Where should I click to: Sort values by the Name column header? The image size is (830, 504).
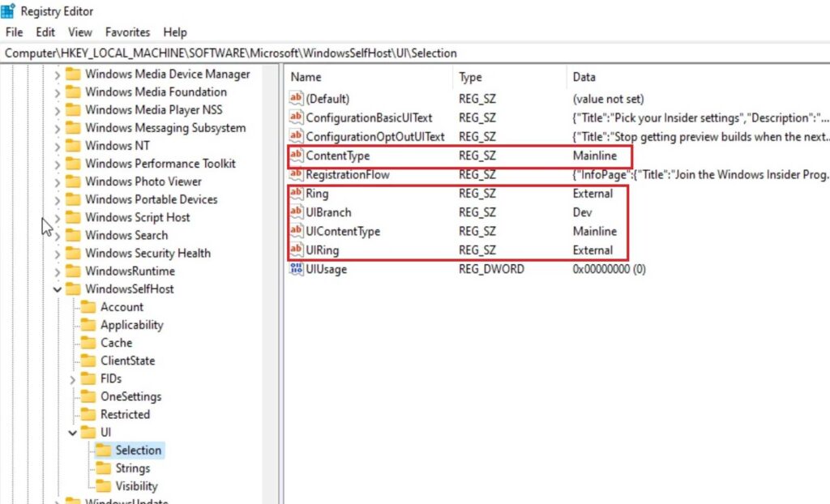click(x=306, y=78)
